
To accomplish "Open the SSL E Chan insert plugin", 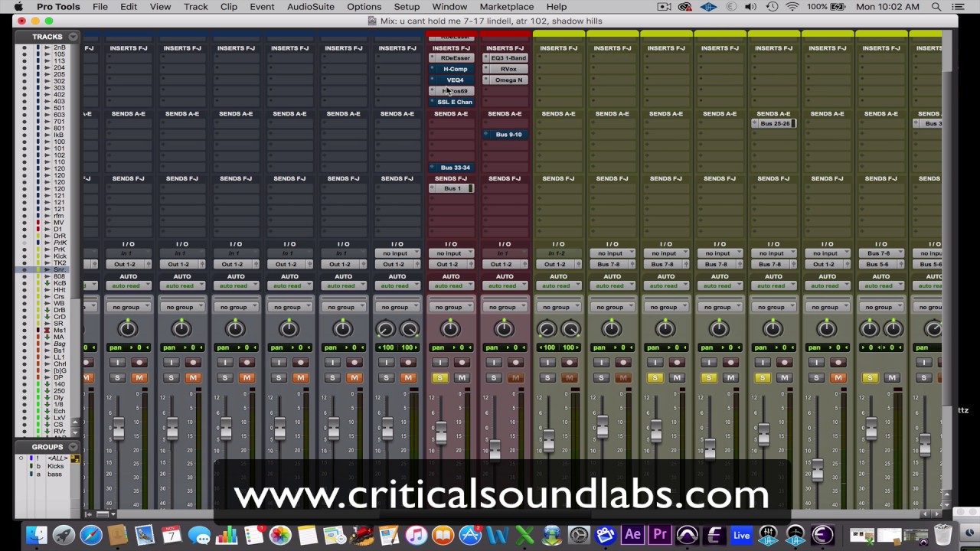I will [455, 102].
